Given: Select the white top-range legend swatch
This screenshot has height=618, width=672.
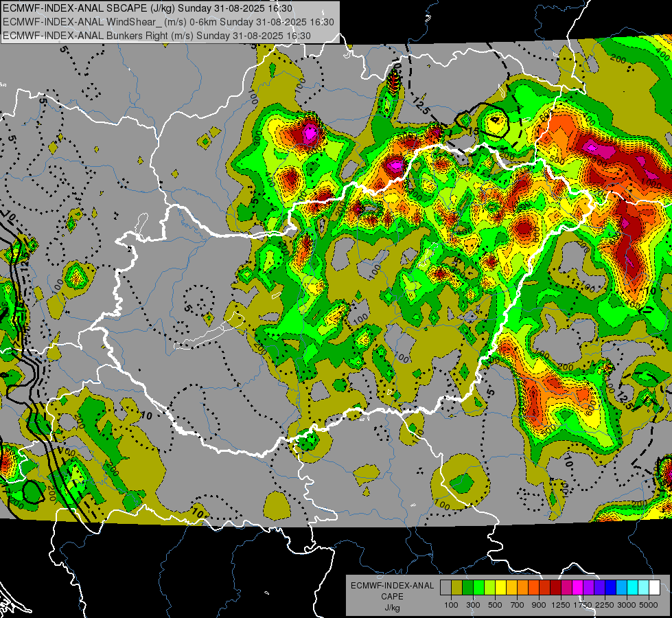Looking at the screenshot, I should pyautogui.click(x=654, y=588).
